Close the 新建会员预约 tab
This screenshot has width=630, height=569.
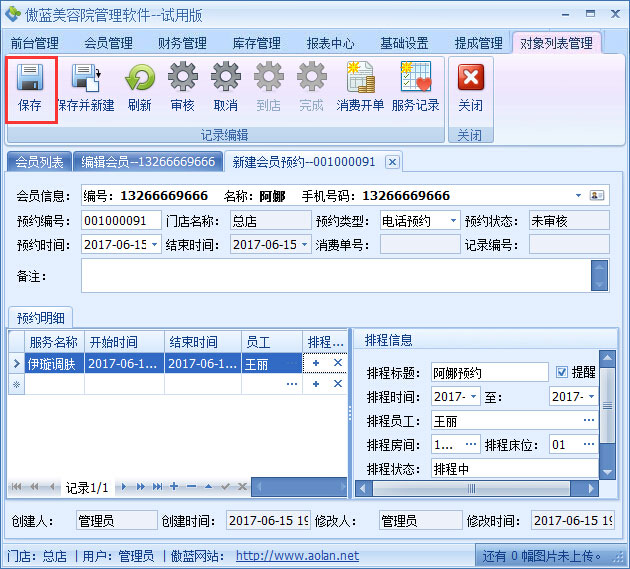tap(392, 161)
